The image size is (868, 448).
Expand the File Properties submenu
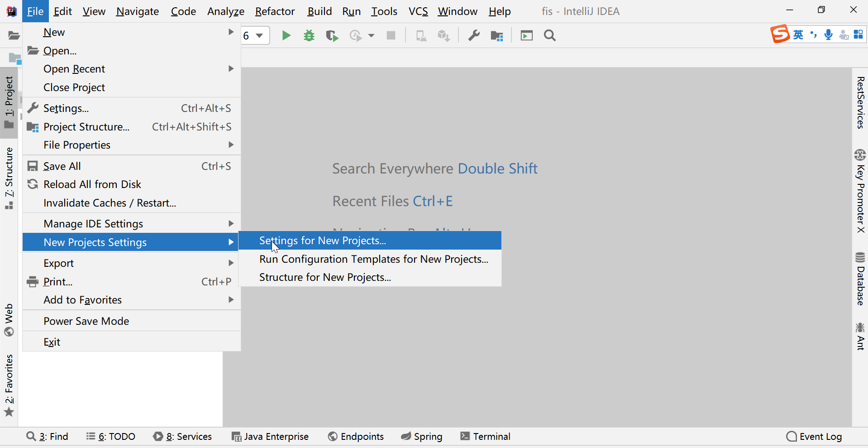[131, 145]
